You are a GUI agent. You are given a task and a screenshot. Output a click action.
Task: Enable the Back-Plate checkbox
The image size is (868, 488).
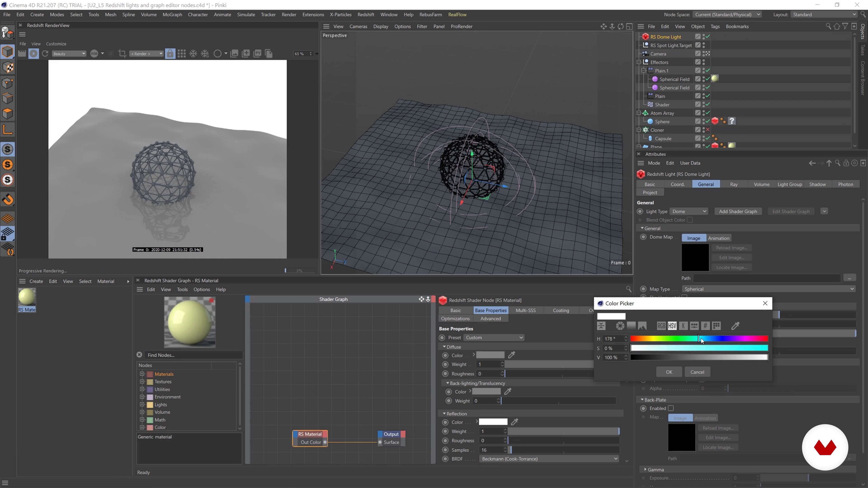coord(671,408)
